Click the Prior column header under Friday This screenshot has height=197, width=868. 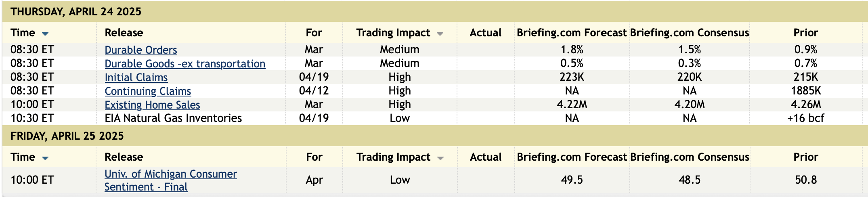[x=805, y=157]
